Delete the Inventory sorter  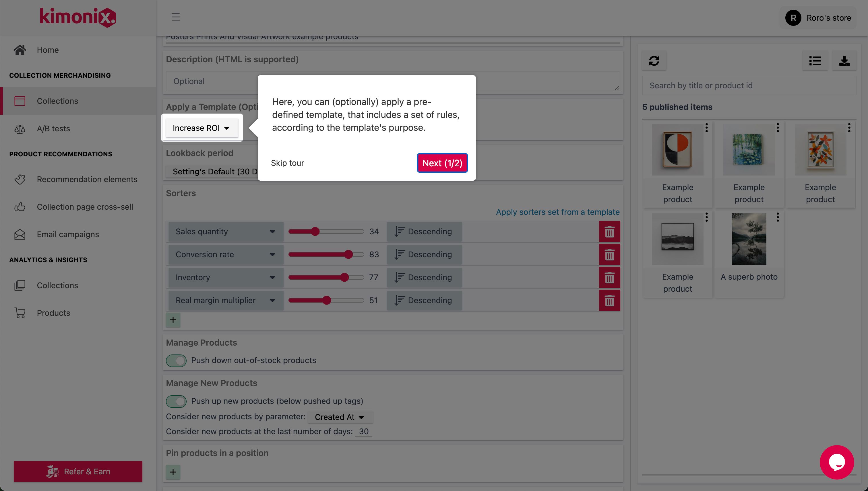coord(609,277)
